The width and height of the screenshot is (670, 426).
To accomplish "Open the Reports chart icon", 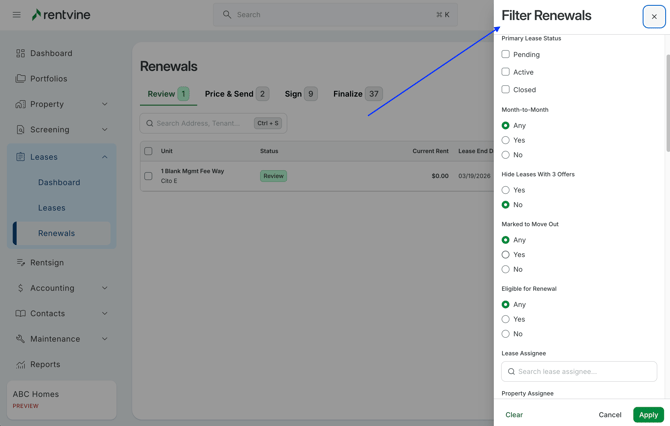I will (21, 365).
